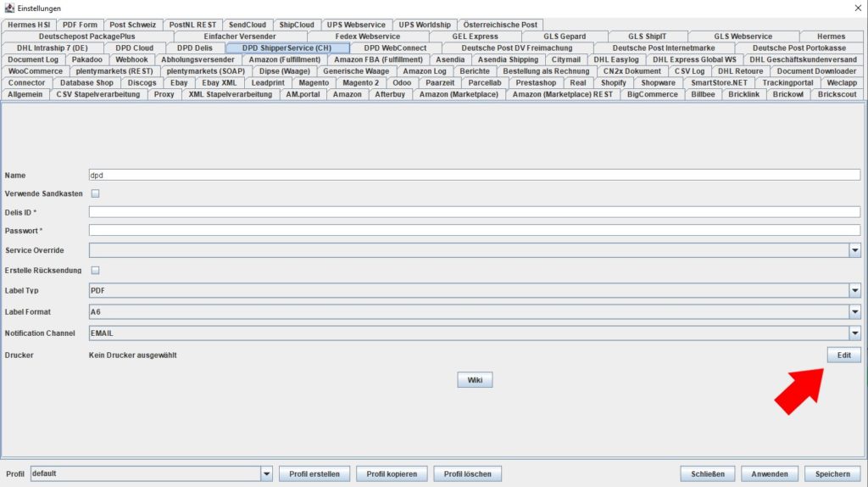Switch to Deutsche Post Internetmarke tab
This screenshot has width=868, height=487.
coord(664,48)
